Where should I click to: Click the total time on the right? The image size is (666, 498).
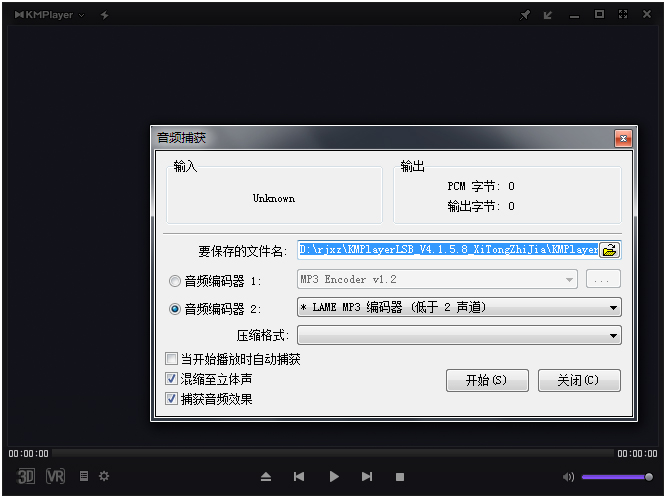click(637, 454)
